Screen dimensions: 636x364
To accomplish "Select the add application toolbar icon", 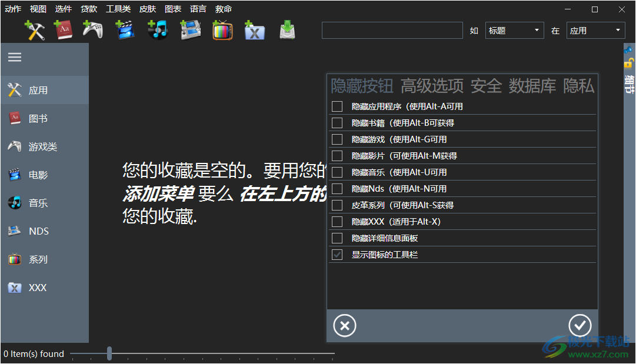I will coord(34,30).
